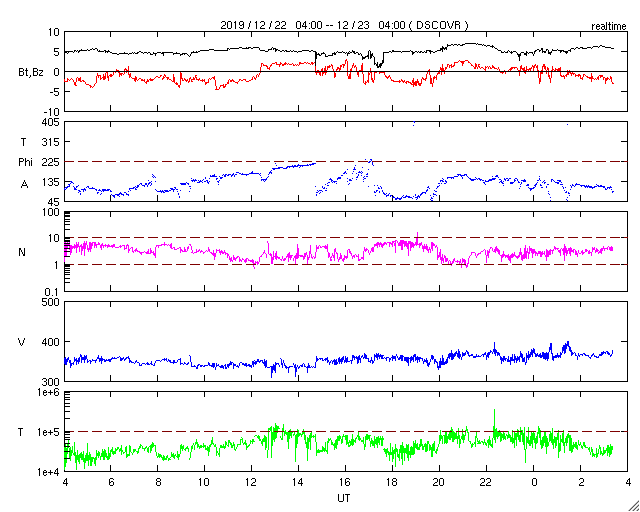The height and width of the screenshot is (512, 640).
Task: Click the 'Phi' axis label
Action: (25, 162)
